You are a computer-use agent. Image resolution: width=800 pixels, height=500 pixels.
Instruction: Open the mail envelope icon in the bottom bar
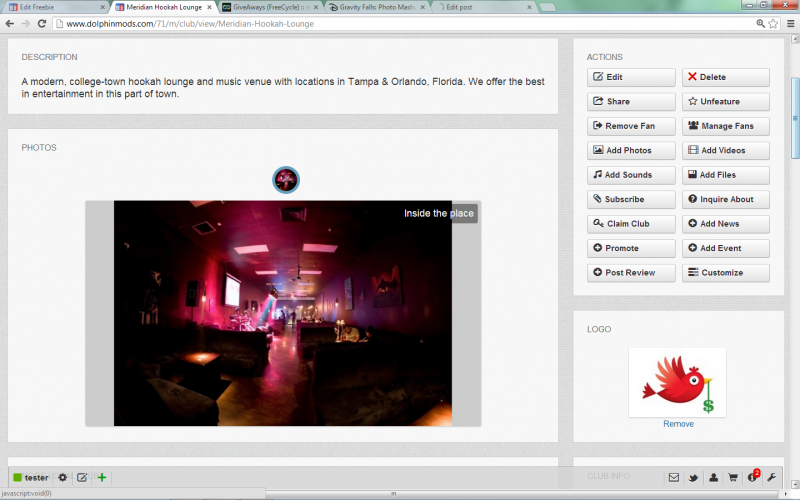point(673,478)
